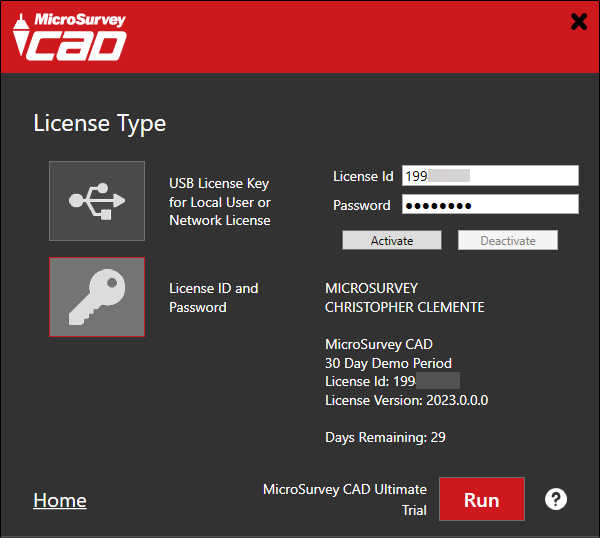Screen dimensions: 600x538
Task: Click the 'MicroSurvey CAD' product name line
Action: (x=379, y=344)
